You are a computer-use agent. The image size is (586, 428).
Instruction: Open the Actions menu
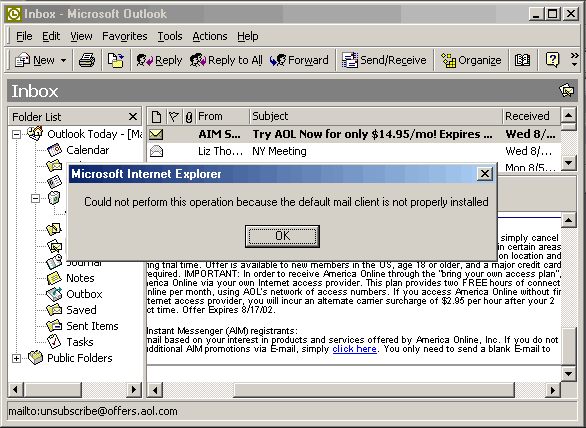point(210,36)
